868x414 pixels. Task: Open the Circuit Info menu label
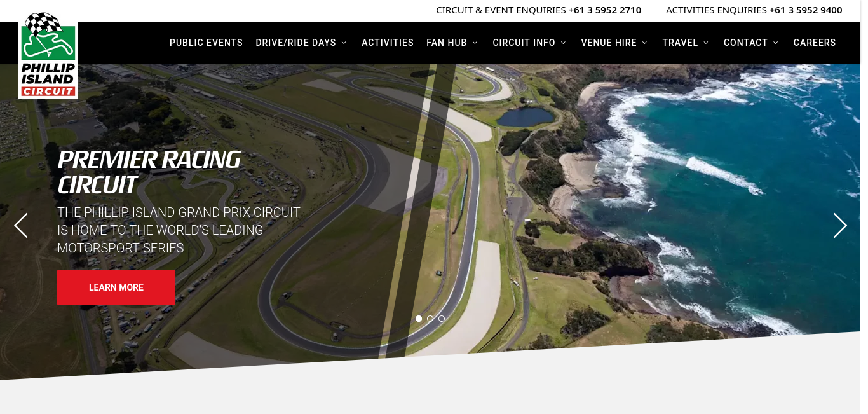(524, 43)
